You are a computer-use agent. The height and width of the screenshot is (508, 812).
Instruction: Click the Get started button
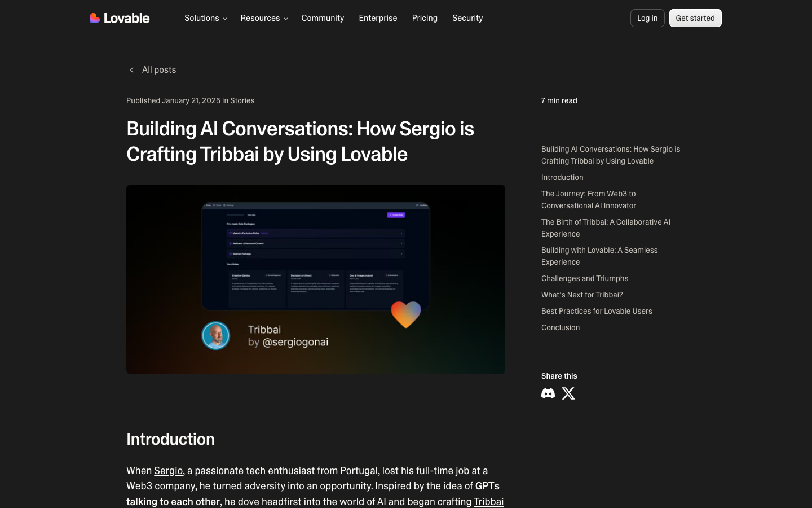point(695,18)
